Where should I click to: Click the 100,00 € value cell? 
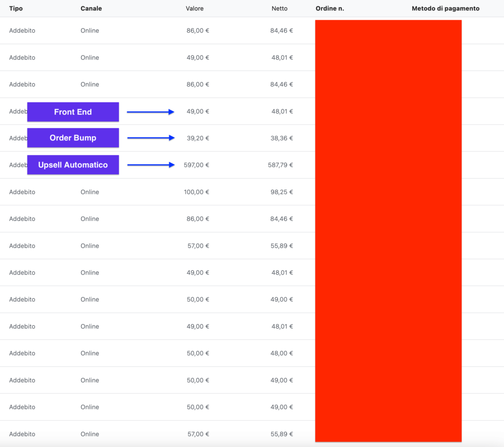point(196,192)
